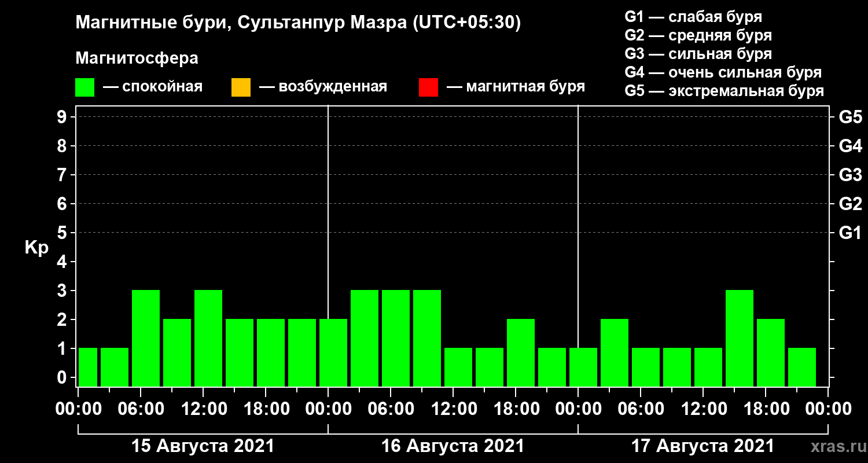The image size is (868, 463).
Task: Click the 15 August 12:00–15:00 bar (Kp 3)
Action: coord(208,338)
